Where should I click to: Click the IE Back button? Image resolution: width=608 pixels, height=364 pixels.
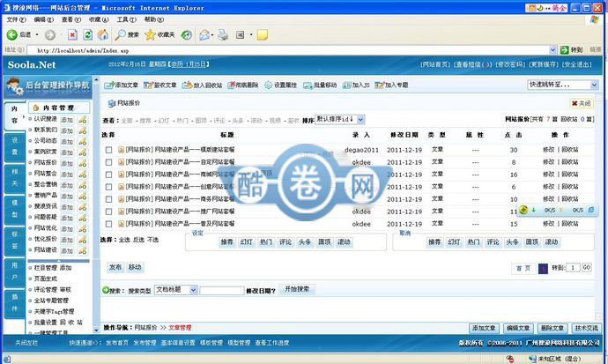(x=19, y=35)
